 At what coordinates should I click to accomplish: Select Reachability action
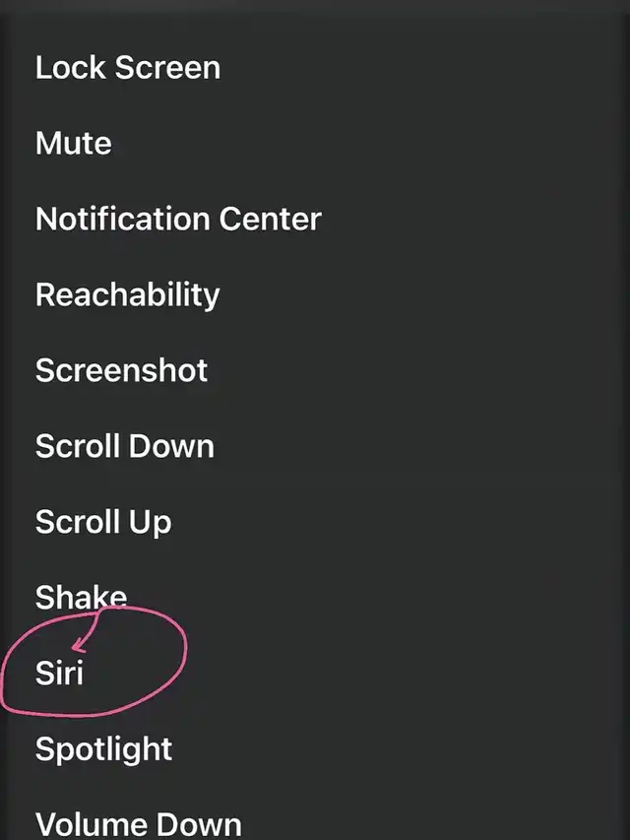coord(128,294)
